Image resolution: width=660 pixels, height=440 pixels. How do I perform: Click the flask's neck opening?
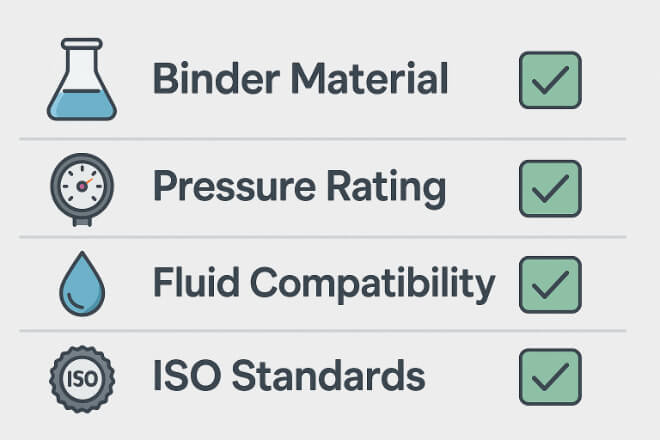point(82,43)
